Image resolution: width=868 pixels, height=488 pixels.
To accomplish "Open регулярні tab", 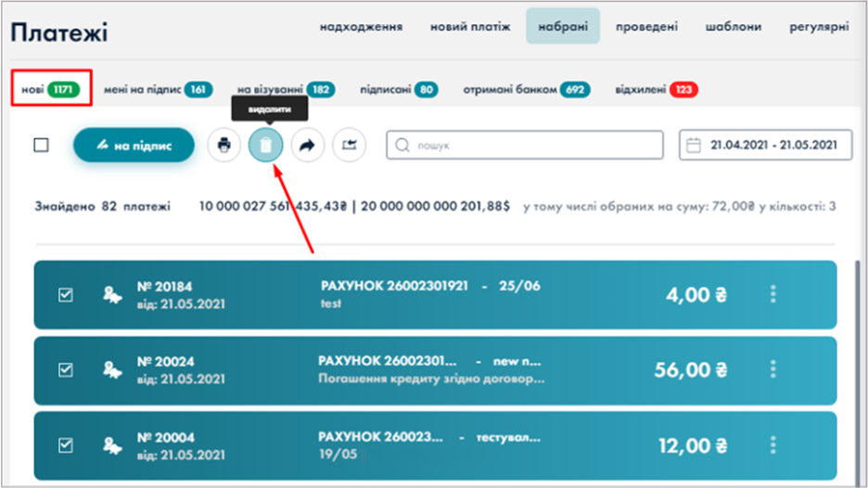I will pos(819,27).
